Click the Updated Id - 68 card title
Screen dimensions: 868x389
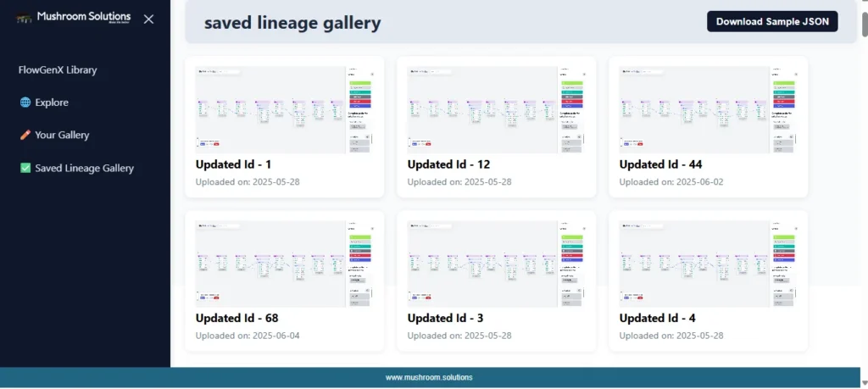(x=236, y=319)
